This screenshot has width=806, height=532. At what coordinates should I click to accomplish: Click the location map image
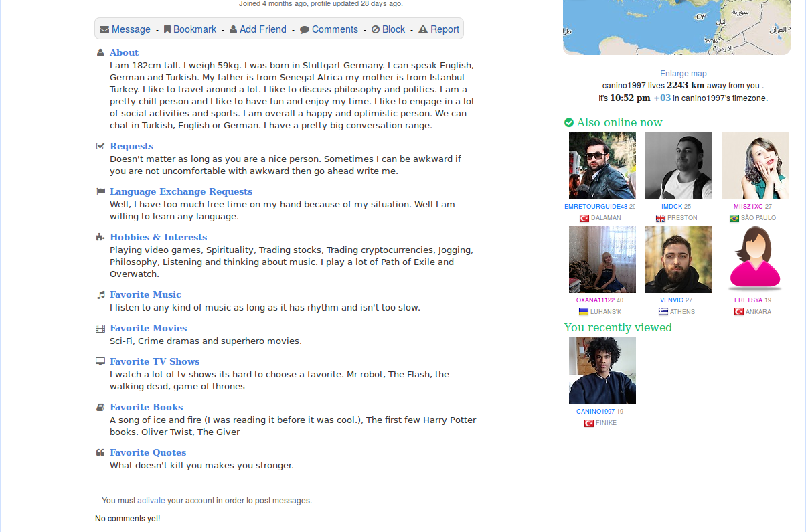[676, 27]
